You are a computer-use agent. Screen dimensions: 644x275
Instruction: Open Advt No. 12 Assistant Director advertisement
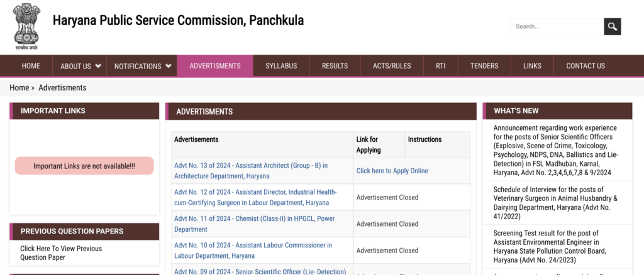click(255, 197)
